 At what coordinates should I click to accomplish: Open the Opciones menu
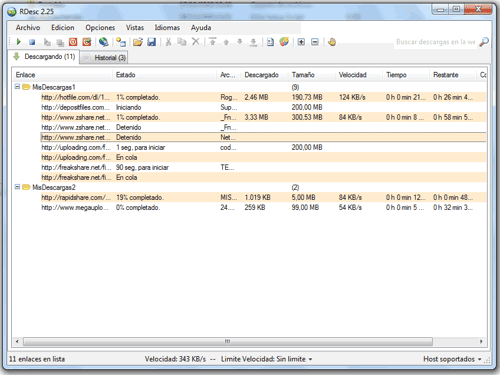pos(100,28)
